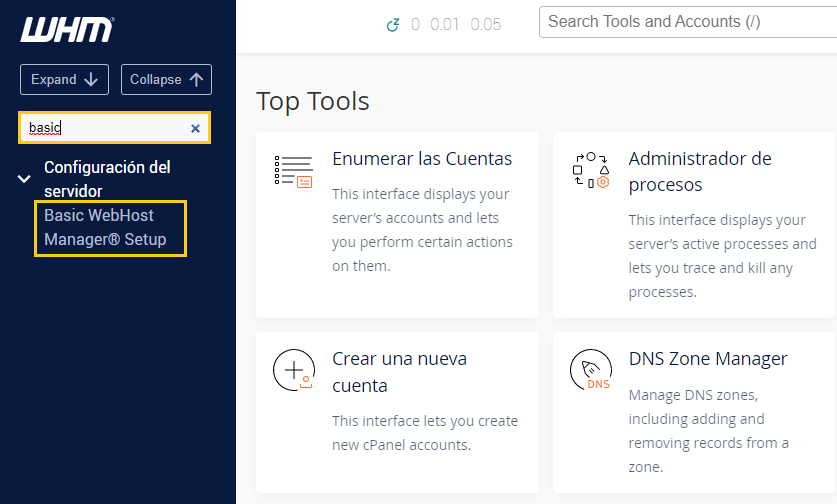Open the DNS Zone Manager title

pos(708,359)
